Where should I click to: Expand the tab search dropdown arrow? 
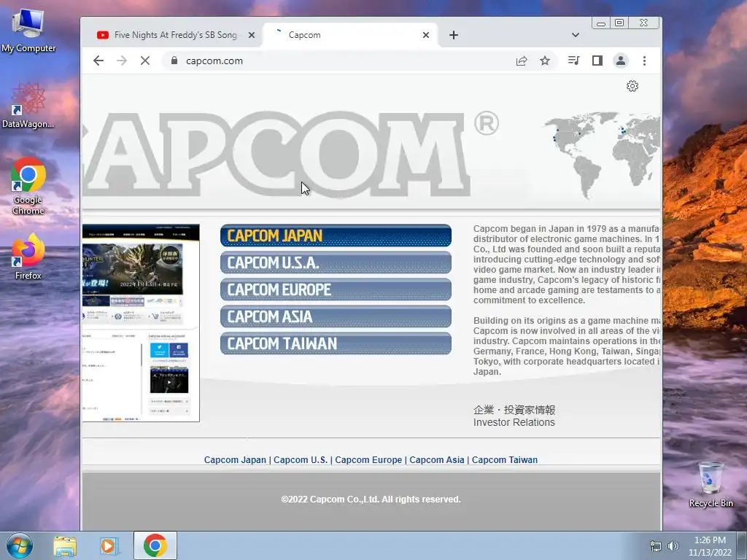576,35
